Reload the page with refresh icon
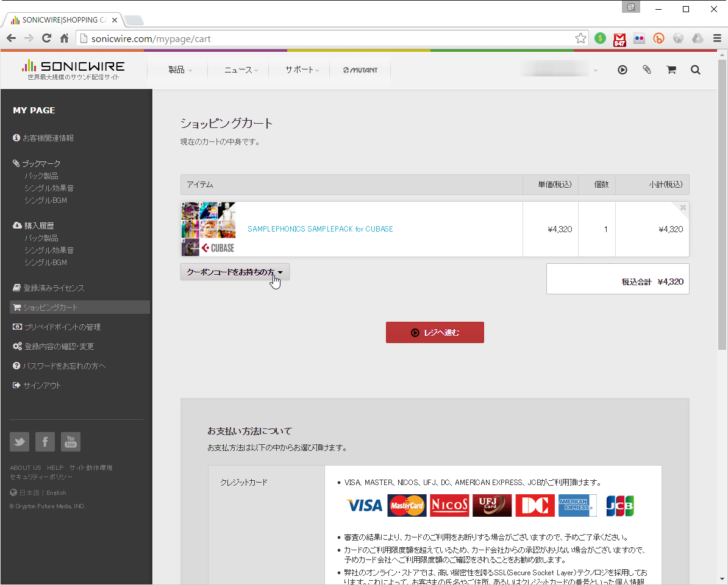This screenshot has height=585, width=728. pos(46,38)
